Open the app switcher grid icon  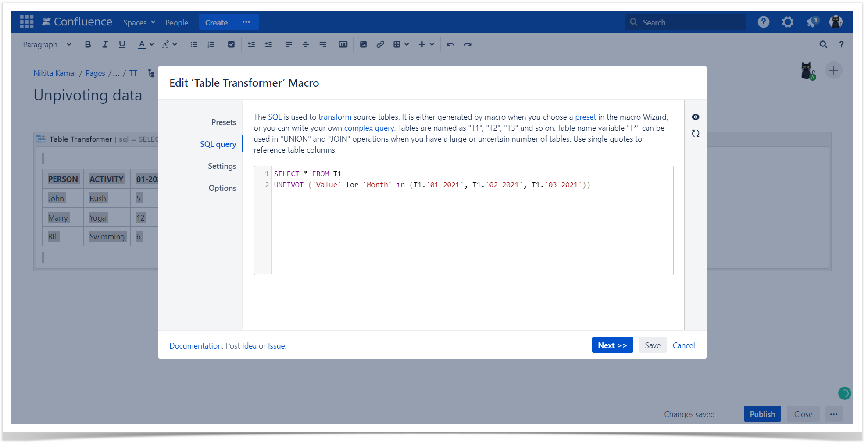click(x=27, y=22)
